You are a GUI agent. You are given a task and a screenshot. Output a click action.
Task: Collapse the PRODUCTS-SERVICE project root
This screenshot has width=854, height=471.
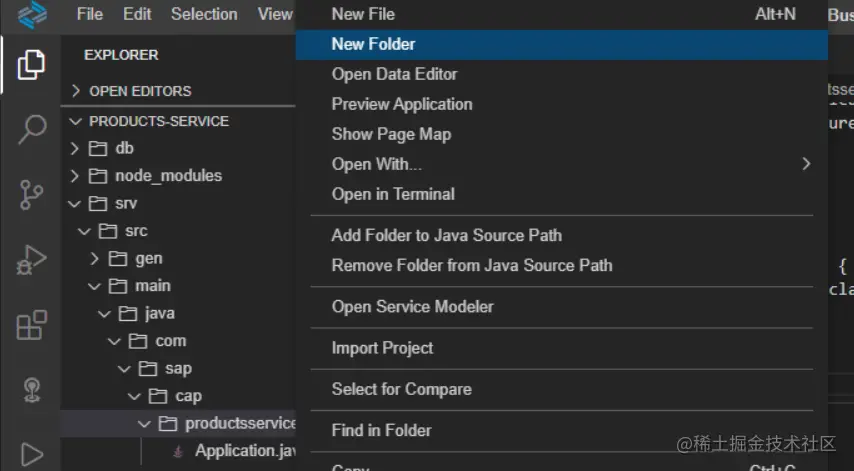(76, 121)
